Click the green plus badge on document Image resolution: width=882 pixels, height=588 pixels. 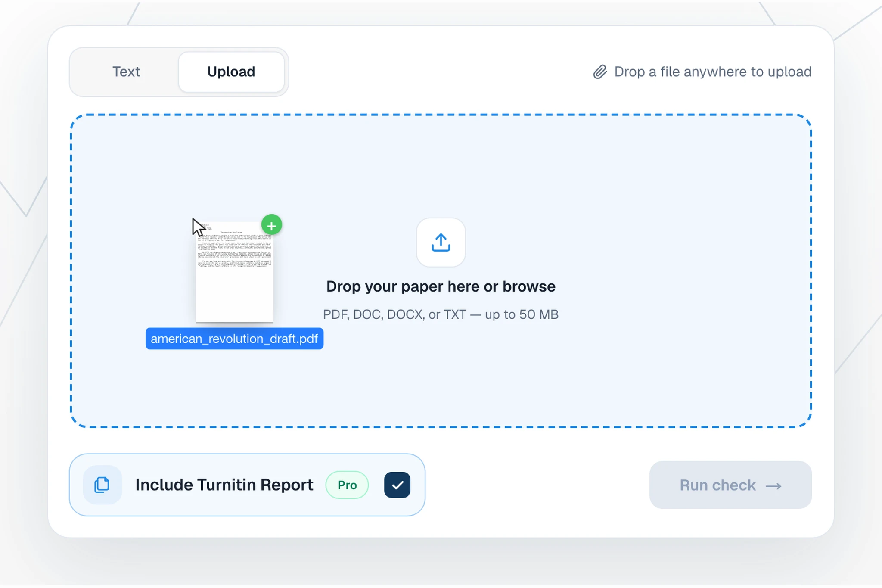pyautogui.click(x=271, y=225)
